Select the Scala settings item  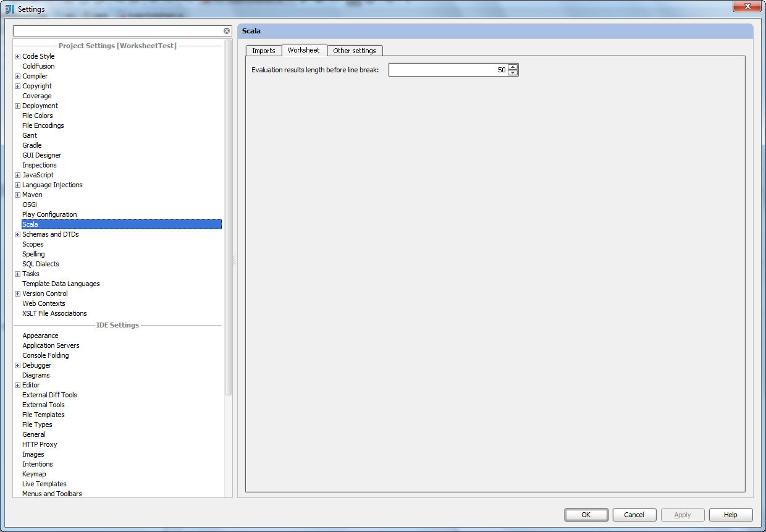tap(122, 224)
